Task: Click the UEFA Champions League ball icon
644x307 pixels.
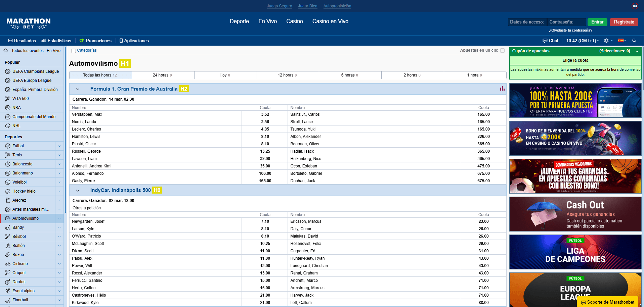Action: [8, 71]
